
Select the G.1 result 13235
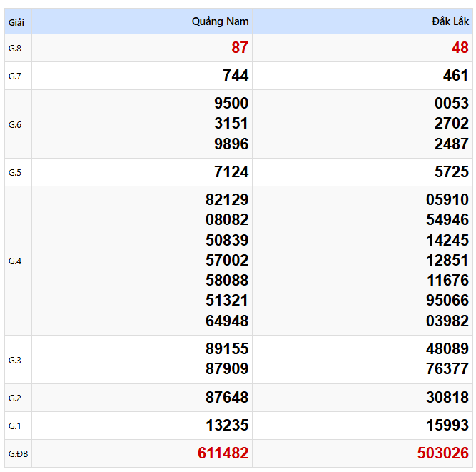(x=227, y=425)
